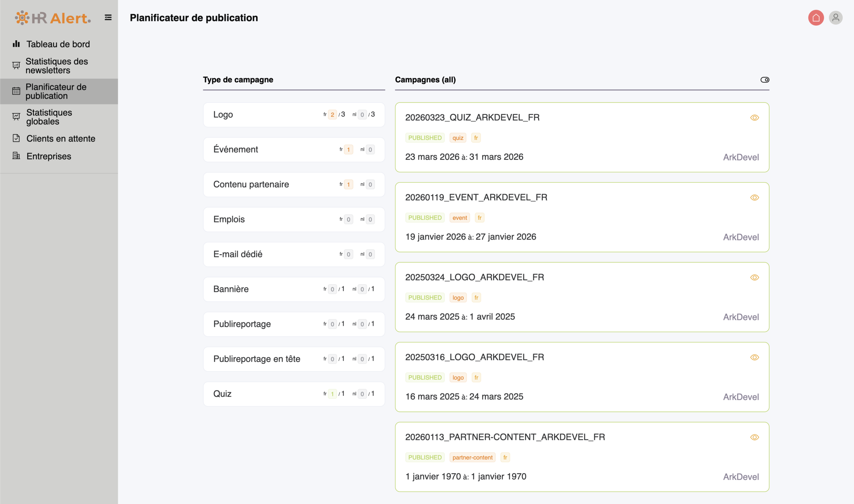The width and height of the screenshot is (854, 504).
Task: Click PUBLISHED badge on the EVENT campaign
Action: click(424, 218)
